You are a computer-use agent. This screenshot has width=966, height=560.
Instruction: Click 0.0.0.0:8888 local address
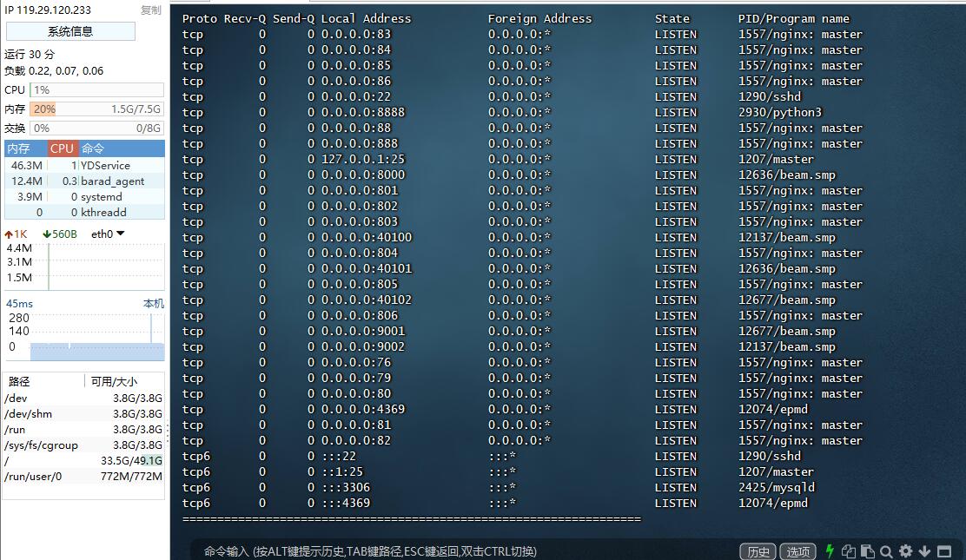pyautogui.click(x=363, y=112)
